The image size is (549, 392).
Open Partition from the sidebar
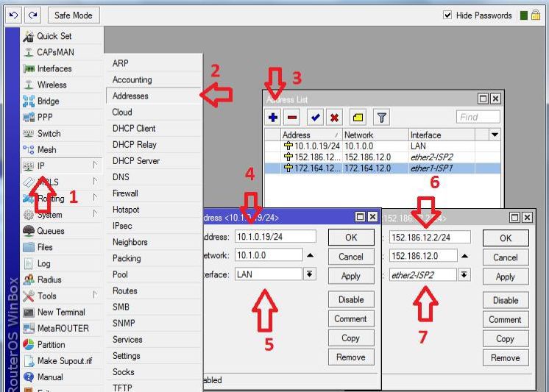click(x=63, y=345)
